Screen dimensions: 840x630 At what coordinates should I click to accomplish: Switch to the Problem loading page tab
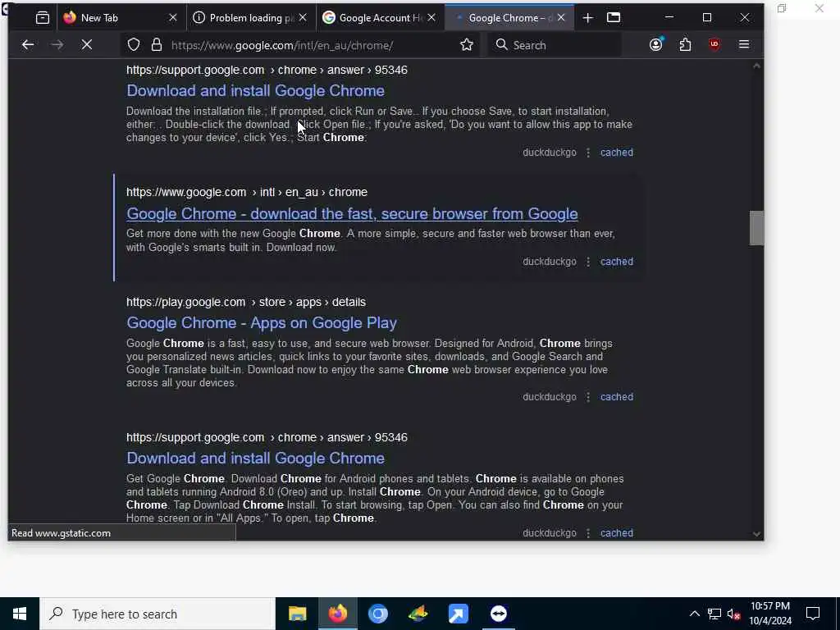pos(251,18)
